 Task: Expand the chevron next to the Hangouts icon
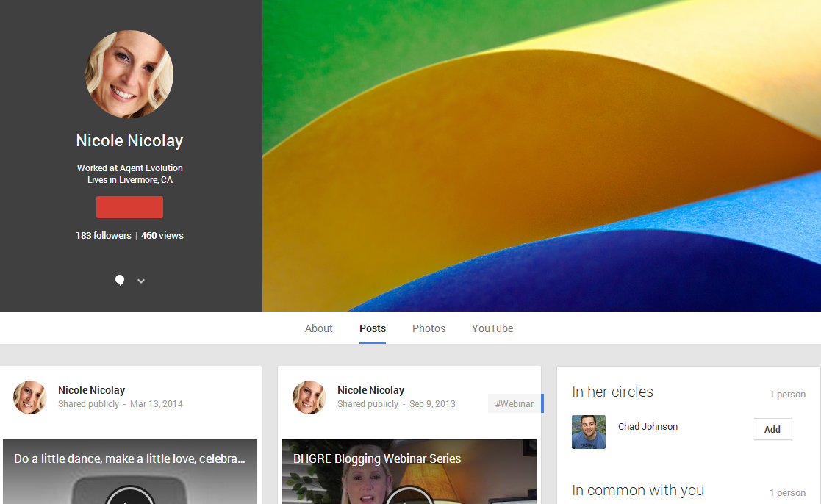coord(141,281)
